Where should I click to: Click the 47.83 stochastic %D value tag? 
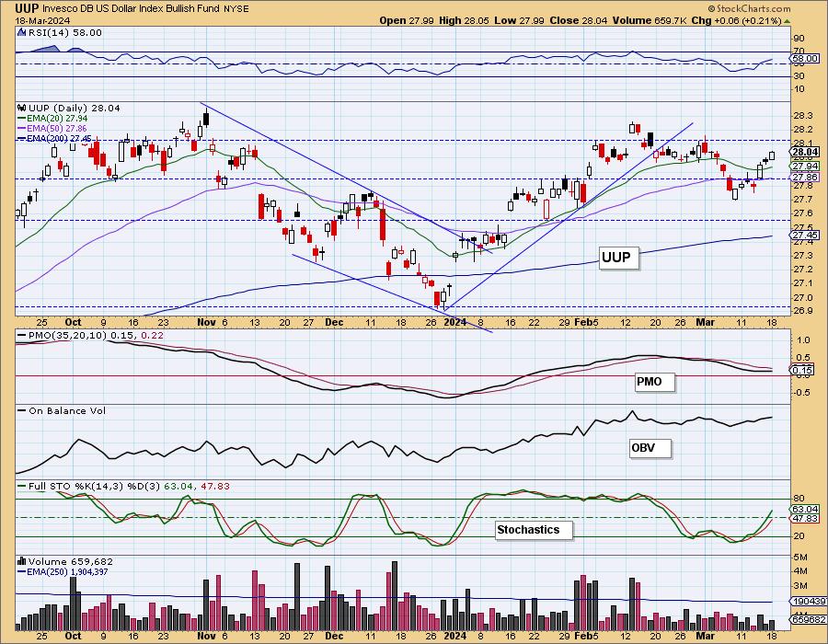tap(805, 519)
